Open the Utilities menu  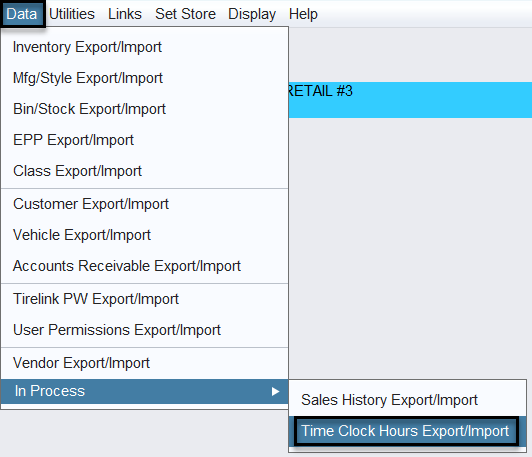[72, 14]
